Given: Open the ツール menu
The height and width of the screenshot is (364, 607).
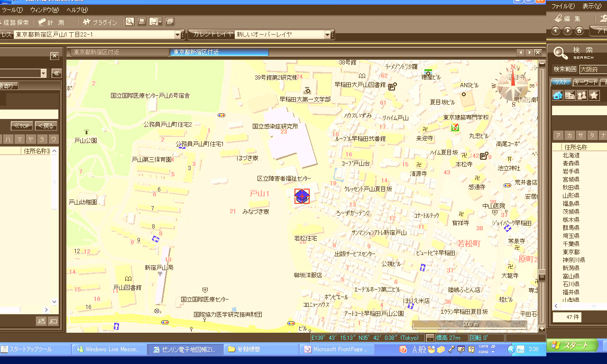Looking at the screenshot, I should pyautogui.click(x=12, y=10).
